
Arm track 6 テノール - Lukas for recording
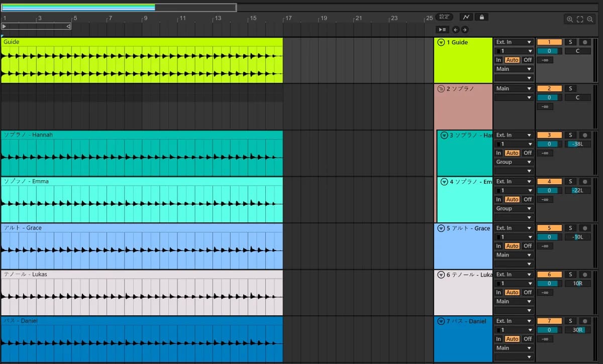point(584,275)
